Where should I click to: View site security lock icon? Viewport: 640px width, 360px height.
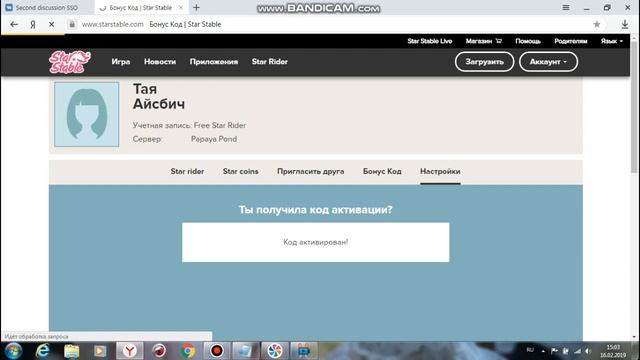click(x=72, y=24)
